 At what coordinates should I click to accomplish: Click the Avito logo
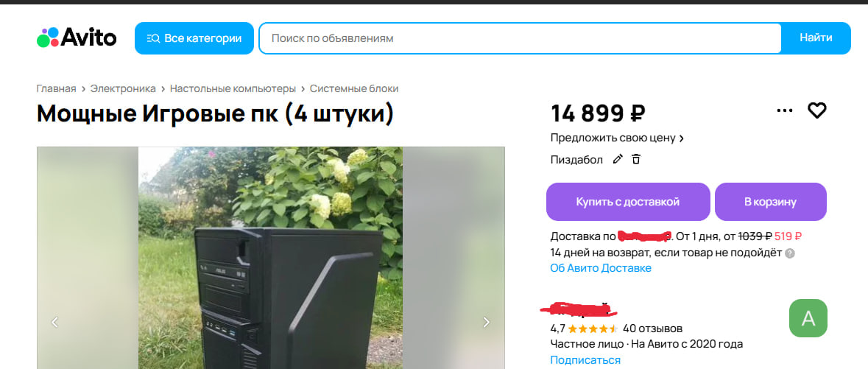coord(77,38)
